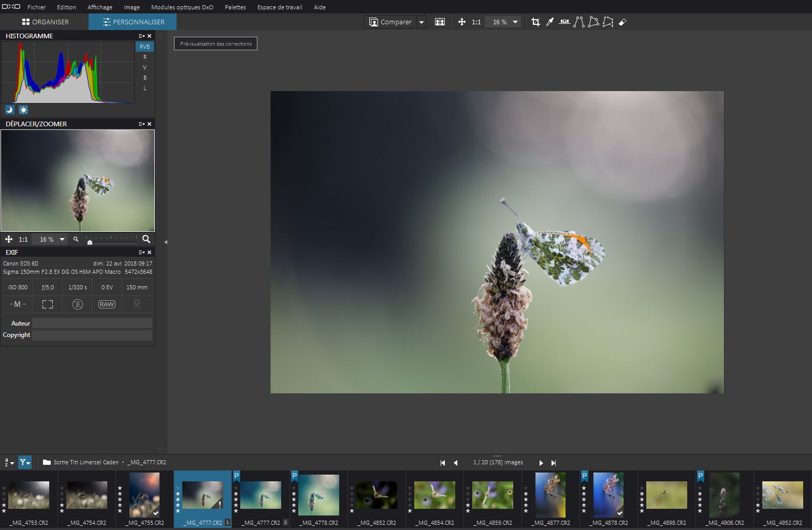Viewport: 812px width, 530px height.
Task: Go to previous image
Action: [456, 463]
